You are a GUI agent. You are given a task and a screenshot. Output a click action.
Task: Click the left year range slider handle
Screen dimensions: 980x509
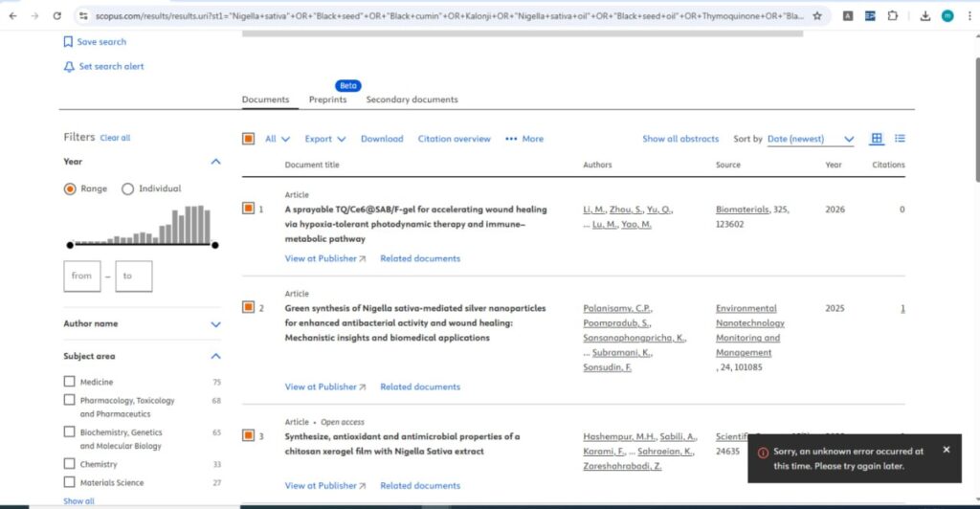(70, 245)
